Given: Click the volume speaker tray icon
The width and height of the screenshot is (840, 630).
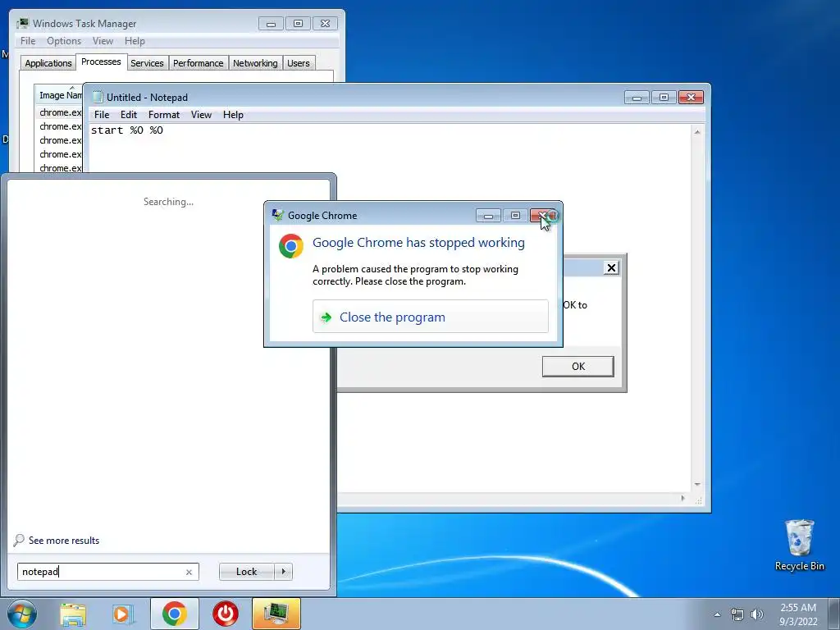Looking at the screenshot, I should click(x=756, y=614).
